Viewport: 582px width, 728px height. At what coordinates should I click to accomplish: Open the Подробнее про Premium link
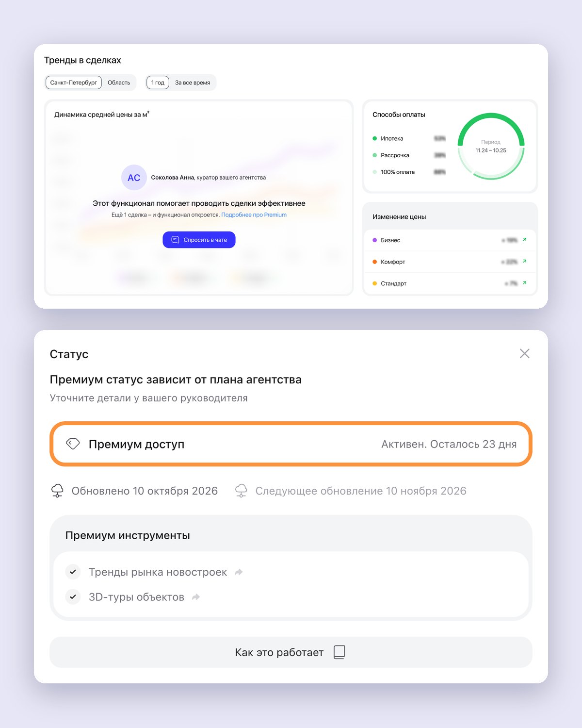click(254, 215)
